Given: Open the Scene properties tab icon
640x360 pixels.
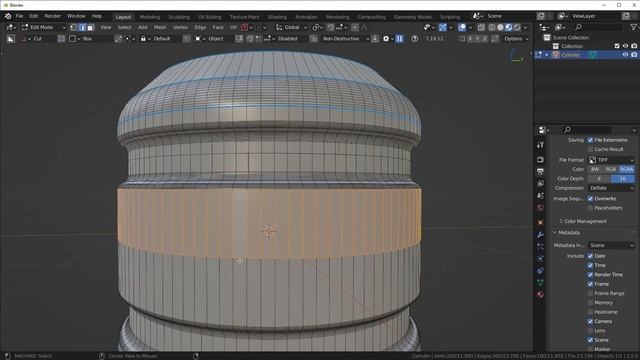Looking at the screenshot, I should [x=540, y=196].
